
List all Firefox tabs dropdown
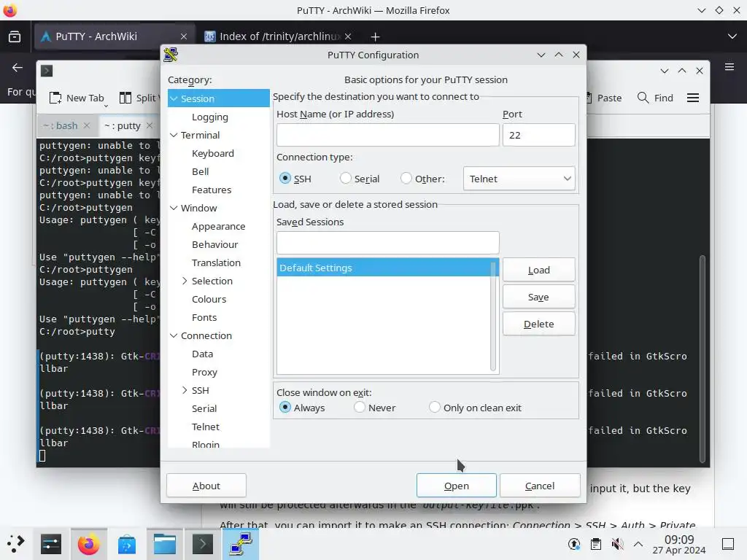(x=732, y=36)
